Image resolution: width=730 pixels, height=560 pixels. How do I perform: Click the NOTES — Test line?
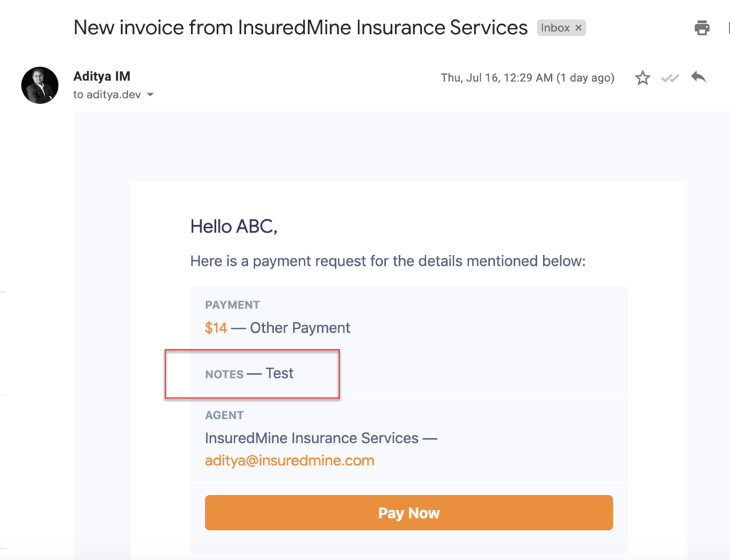250,373
